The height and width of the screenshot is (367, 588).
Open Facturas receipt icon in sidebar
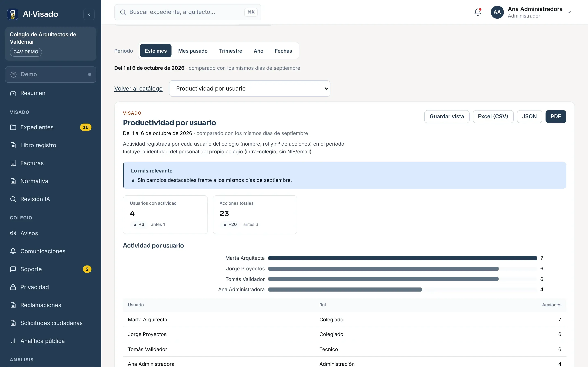(13, 163)
